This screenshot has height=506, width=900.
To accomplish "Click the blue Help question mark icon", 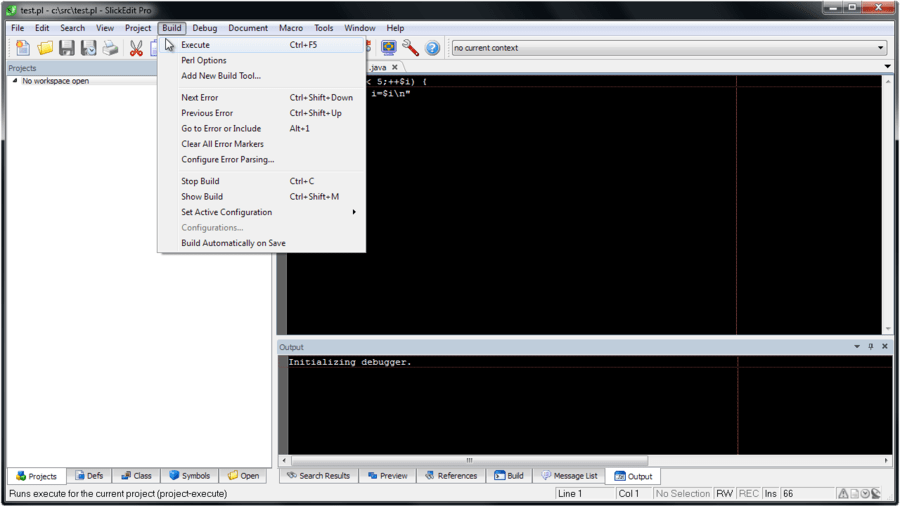I will [432, 48].
